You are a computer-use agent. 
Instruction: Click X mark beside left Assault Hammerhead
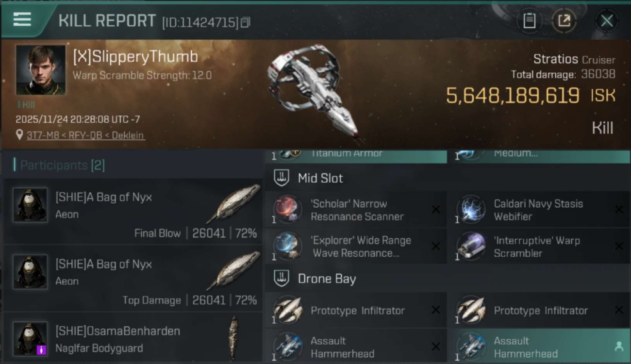(x=435, y=347)
